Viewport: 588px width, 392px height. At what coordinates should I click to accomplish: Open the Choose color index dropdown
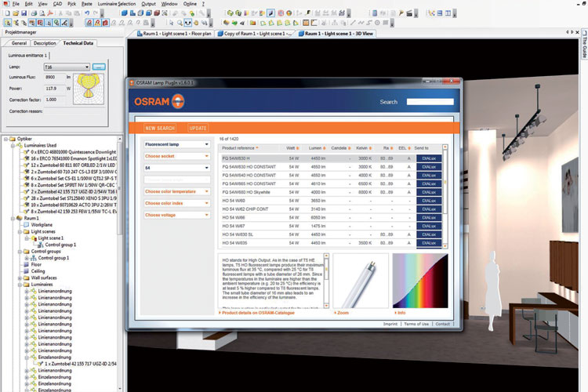pos(176,203)
